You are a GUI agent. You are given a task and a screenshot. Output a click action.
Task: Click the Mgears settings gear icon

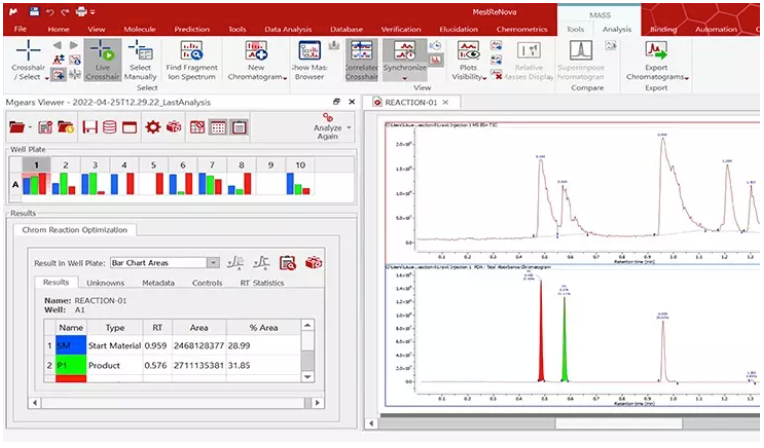(x=153, y=127)
